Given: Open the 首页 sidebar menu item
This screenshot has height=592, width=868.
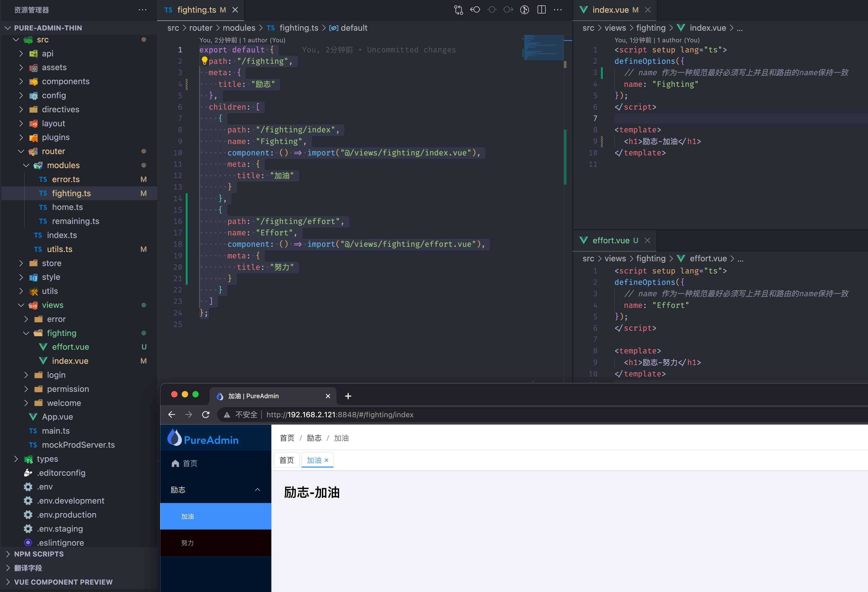Looking at the screenshot, I should pos(190,463).
